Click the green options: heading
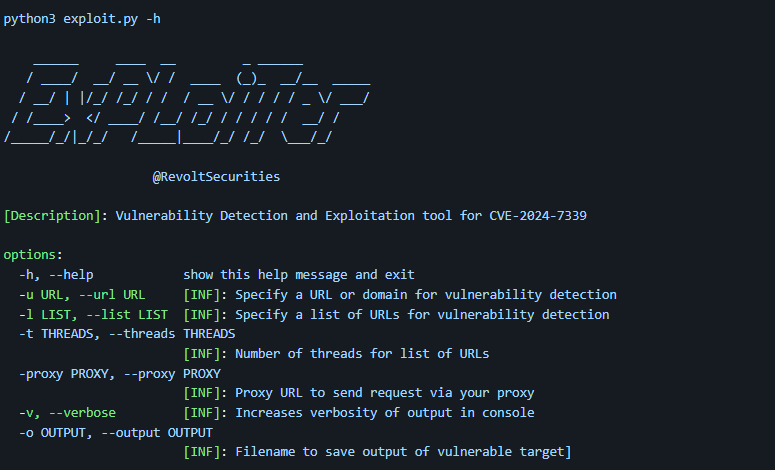The image size is (775, 470). [x=33, y=255]
